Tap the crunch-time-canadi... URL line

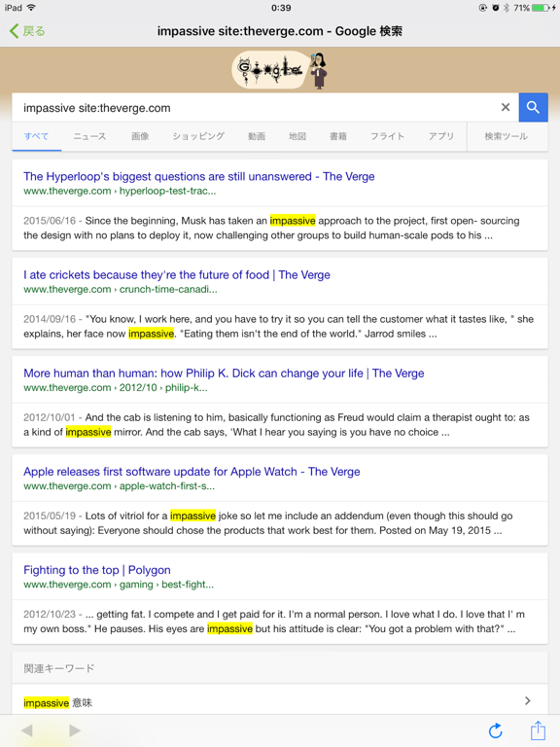point(121,289)
